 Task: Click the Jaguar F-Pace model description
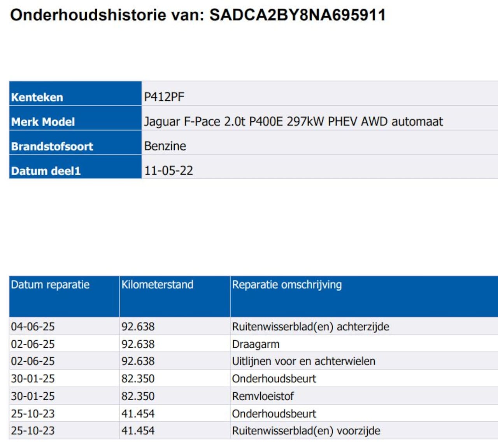click(x=293, y=122)
